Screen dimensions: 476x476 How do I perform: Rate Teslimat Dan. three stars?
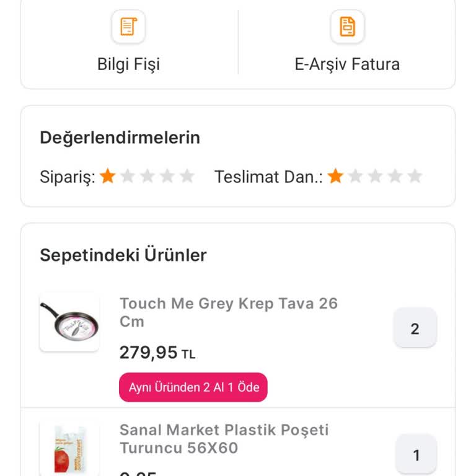pyautogui.click(x=375, y=177)
